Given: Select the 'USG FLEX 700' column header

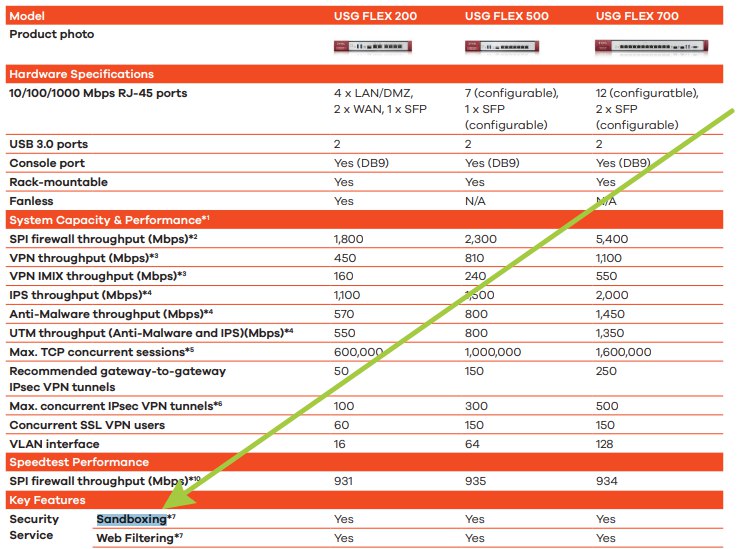Looking at the screenshot, I should [637, 16].
